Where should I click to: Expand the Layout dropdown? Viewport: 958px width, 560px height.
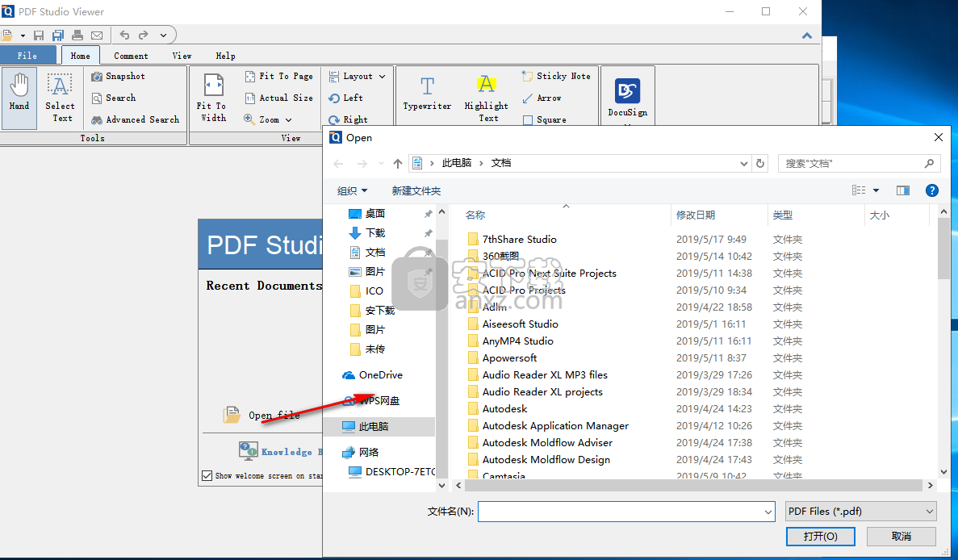[x=383, y=77]
